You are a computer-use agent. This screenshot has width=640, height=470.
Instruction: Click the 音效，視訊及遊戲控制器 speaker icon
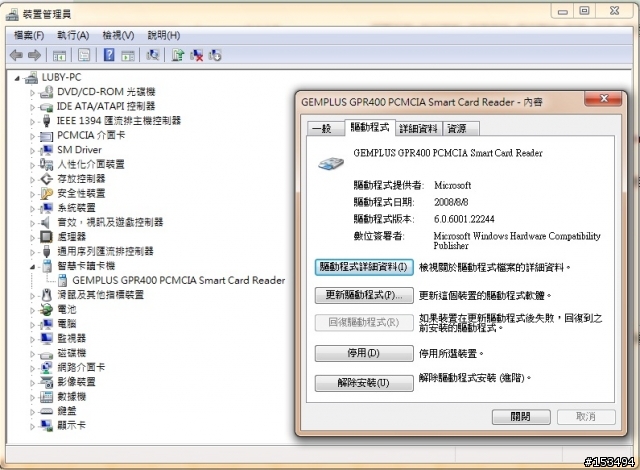pos(45,222)
